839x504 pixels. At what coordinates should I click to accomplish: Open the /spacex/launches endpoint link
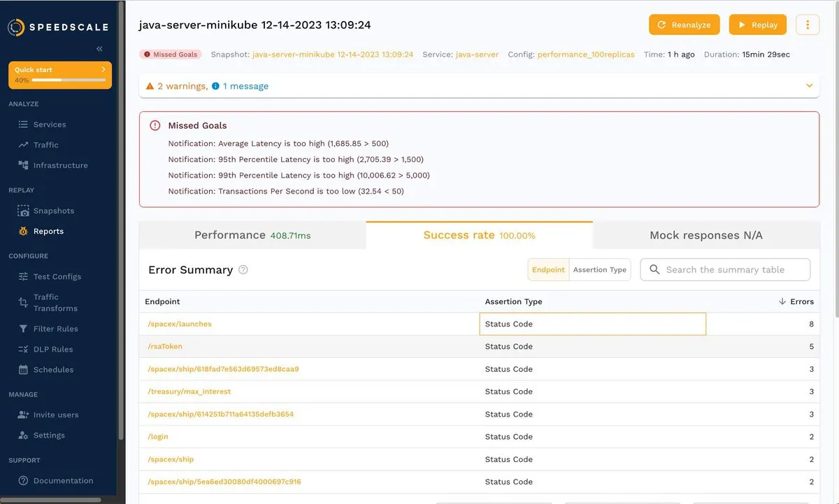pyautogui.click(x=180, y=324)
